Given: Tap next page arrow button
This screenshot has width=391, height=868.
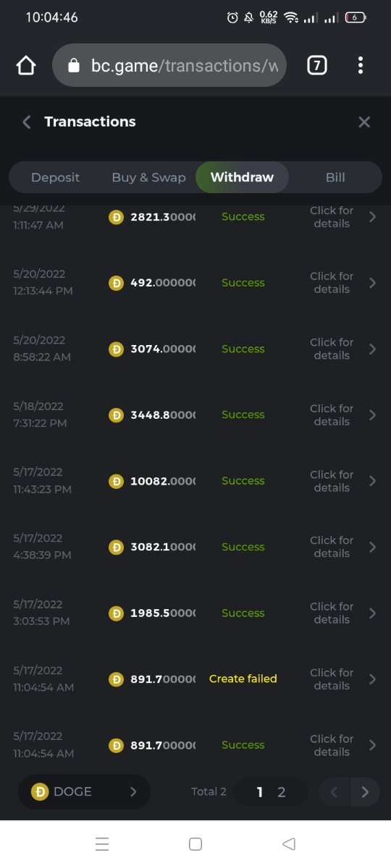Looking at the screenshot, I should pyautogui.click(x=365, y=792).
